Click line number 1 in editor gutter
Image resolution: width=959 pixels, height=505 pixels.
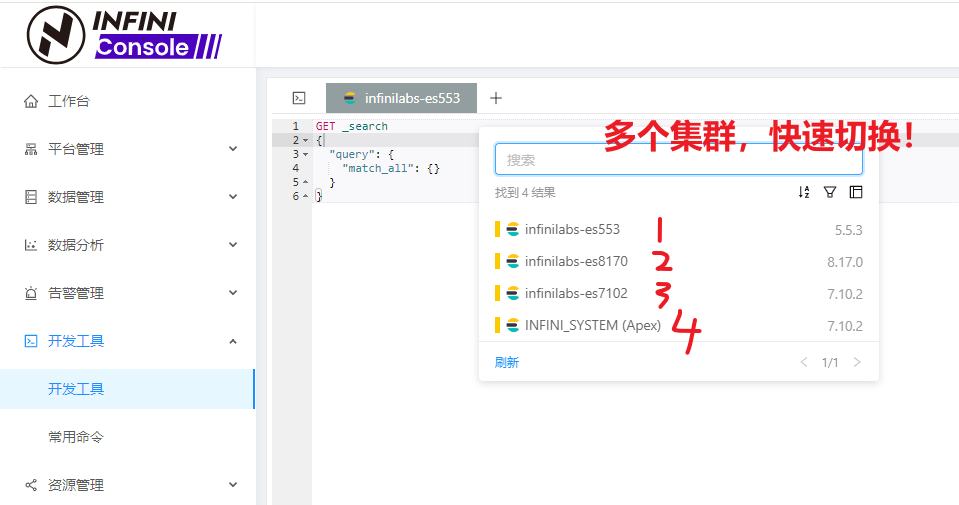295,126
